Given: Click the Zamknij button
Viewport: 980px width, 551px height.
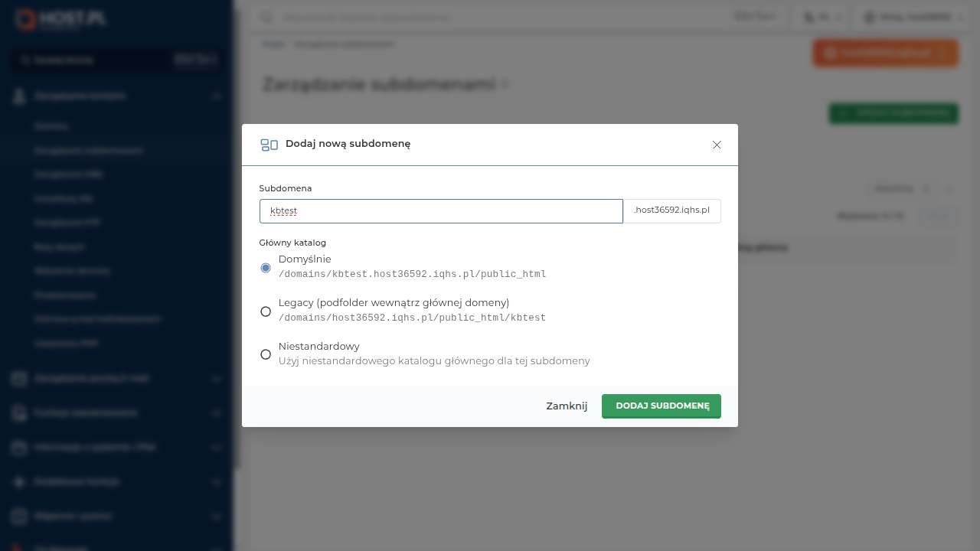Looking at the screenshot, I should tap(567, 406).
